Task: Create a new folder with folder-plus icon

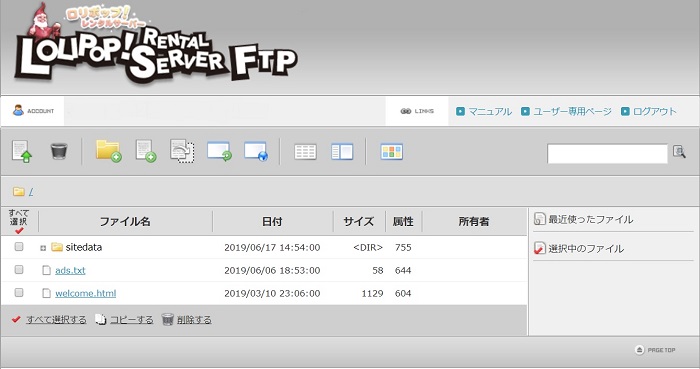Action: 108,151
